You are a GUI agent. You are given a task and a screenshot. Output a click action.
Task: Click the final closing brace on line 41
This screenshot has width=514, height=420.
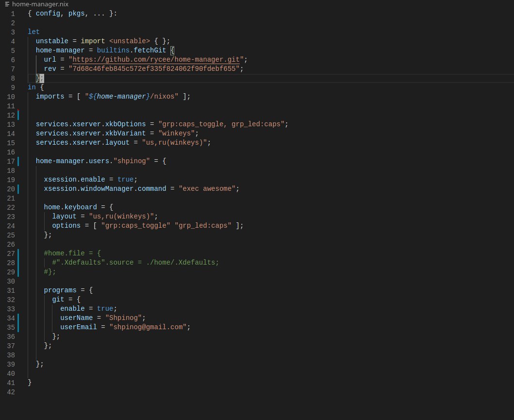(x=30, y=382)
